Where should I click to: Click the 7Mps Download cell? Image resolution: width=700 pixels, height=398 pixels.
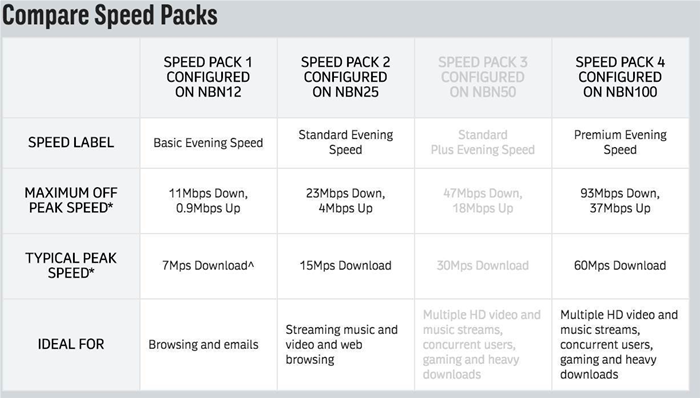[208, 265]
